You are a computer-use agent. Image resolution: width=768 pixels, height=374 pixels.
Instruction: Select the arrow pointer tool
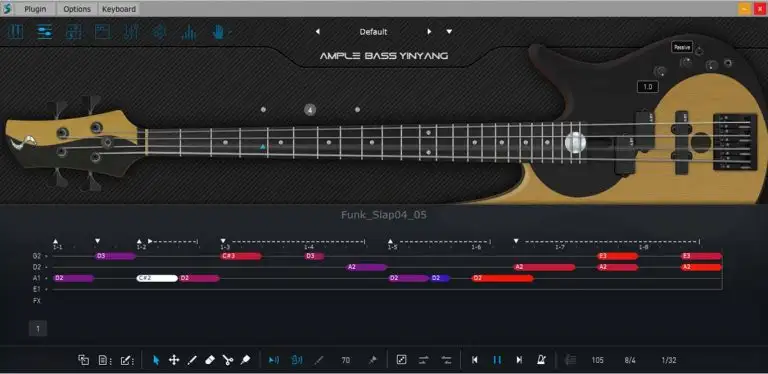tap(156, 360)
